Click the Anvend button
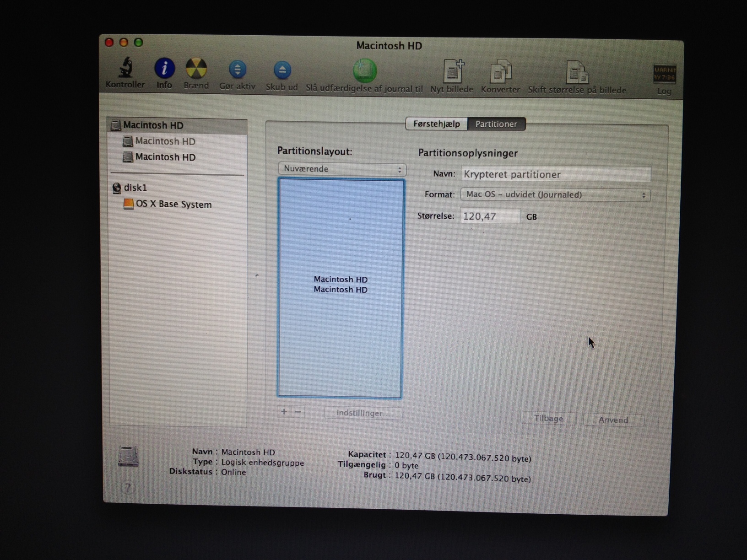 613,420
